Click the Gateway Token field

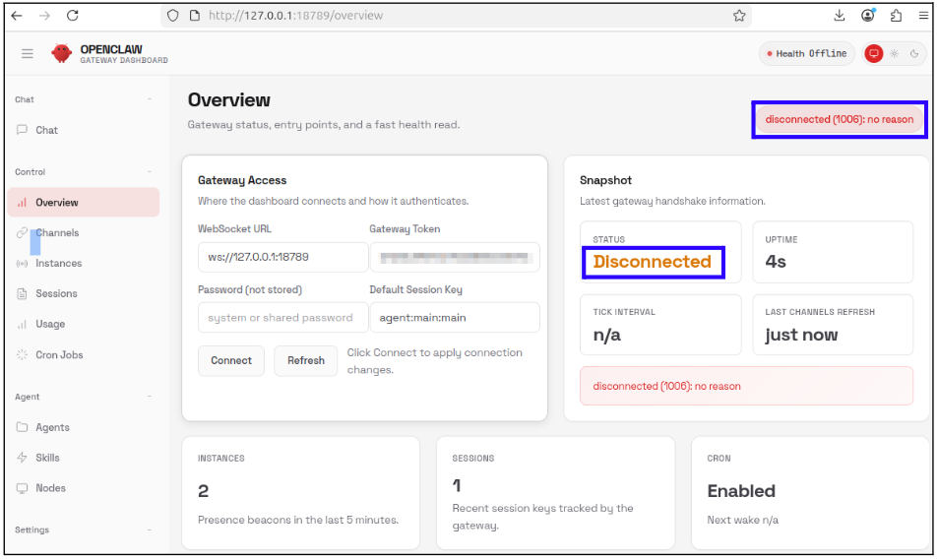[x=455, y=257]
